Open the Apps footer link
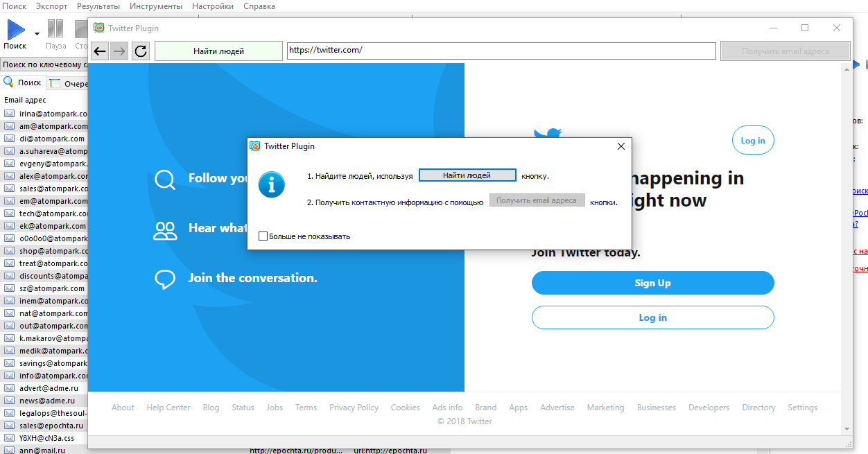The image size is (868, 454). pos(518,408)
